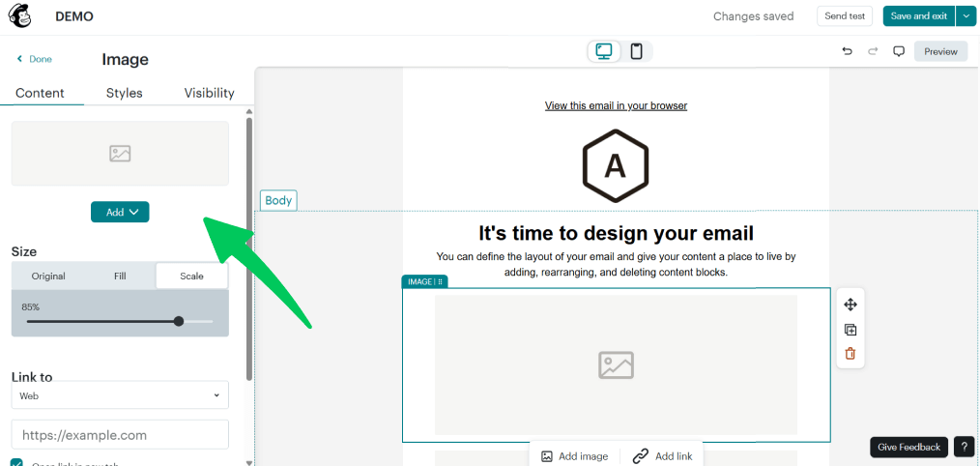Select the Fill size option
Screen dimensions: 980x466
(x=120, y=276)
